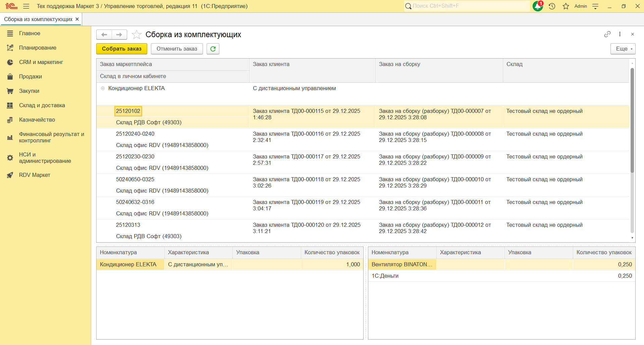Open the Склад и доставка section
The height and width of the screenshot is (345, 644).
42,105
